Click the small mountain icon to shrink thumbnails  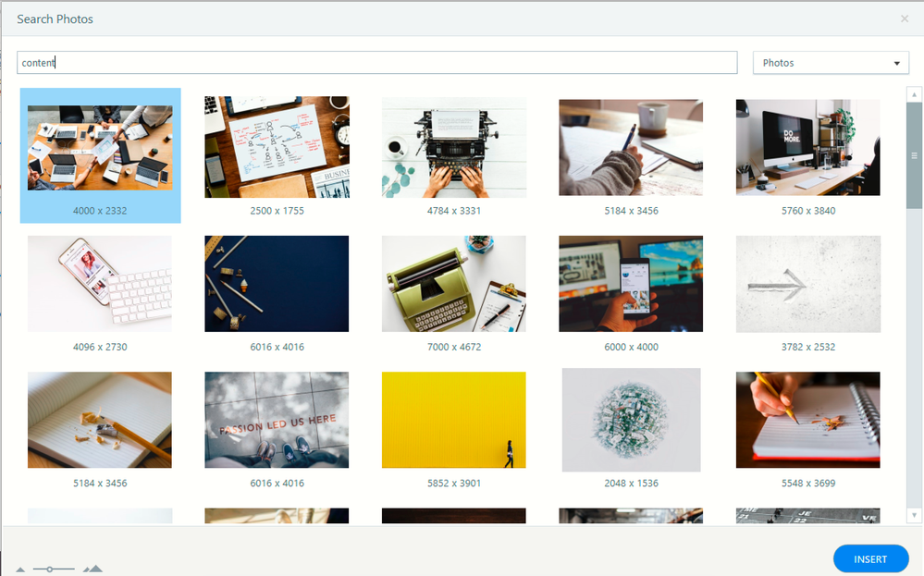pos(20,570)
